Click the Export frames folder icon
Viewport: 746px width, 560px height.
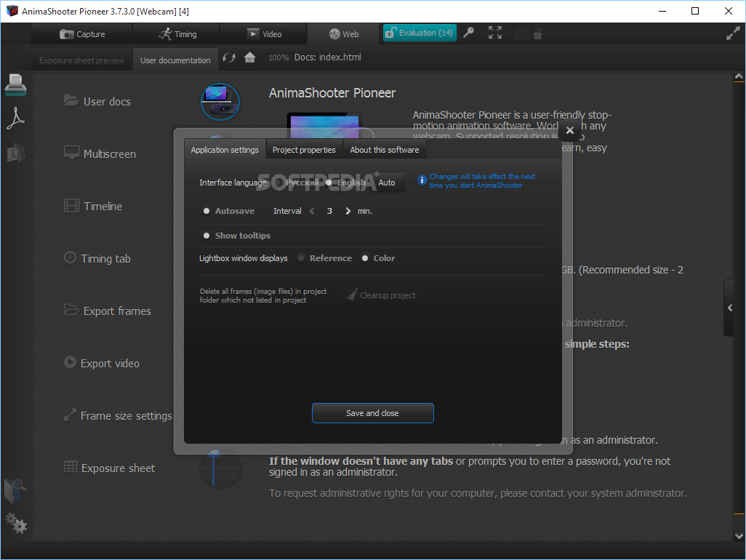pos(71,309)
